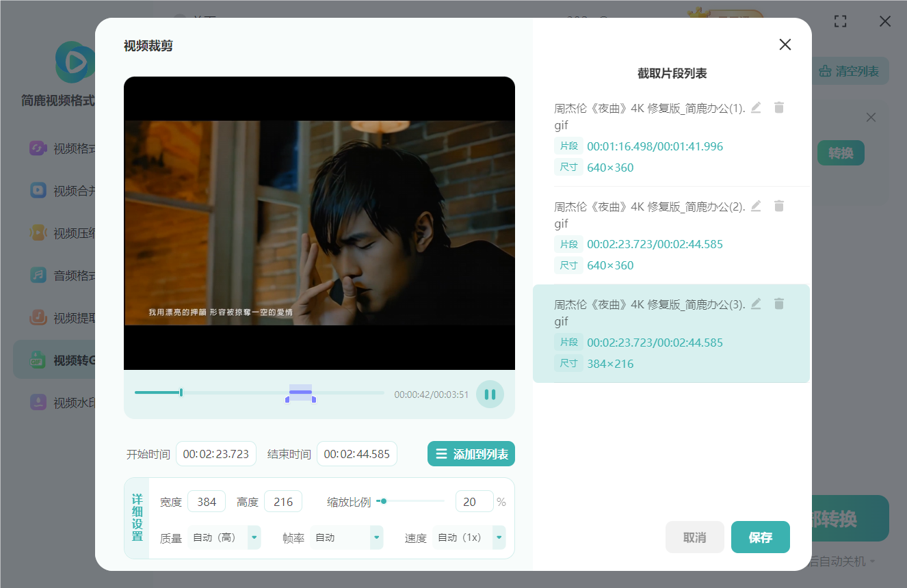Select the highlighted trim range on timeline

300,392
